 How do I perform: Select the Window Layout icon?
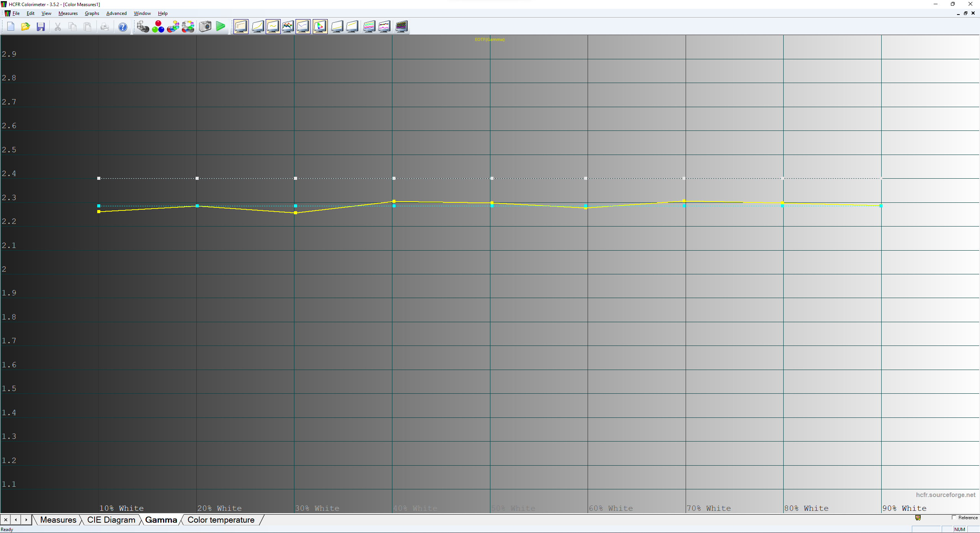pyautogui.click(x=240, y=26)
